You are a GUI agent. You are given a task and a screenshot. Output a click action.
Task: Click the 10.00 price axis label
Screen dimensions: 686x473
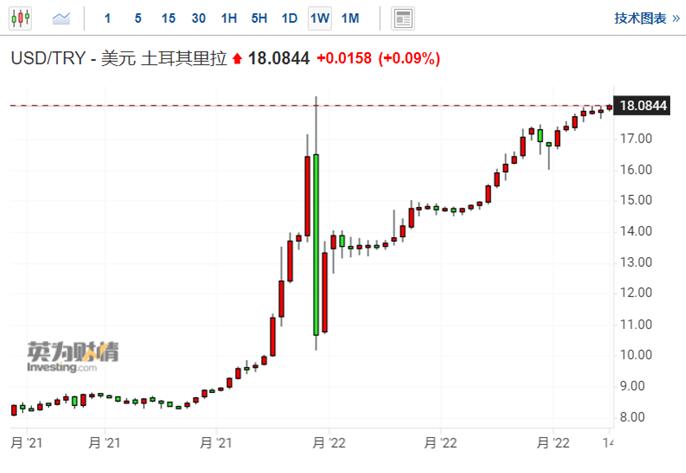(637, 355)
